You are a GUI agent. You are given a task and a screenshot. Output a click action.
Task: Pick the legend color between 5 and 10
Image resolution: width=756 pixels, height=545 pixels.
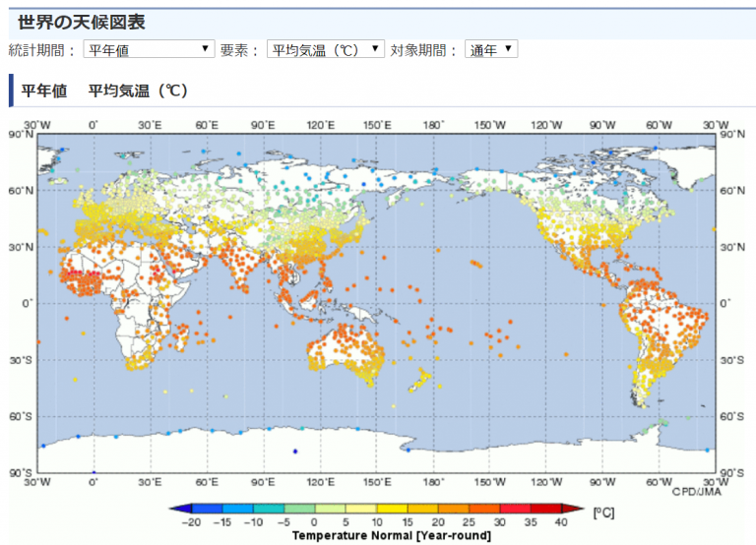(361, 509)
